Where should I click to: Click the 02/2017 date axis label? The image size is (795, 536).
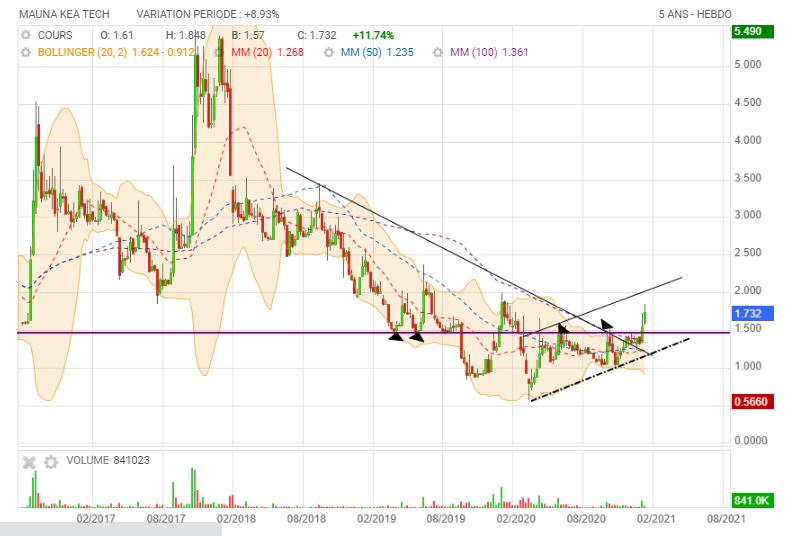coord(96,519)
